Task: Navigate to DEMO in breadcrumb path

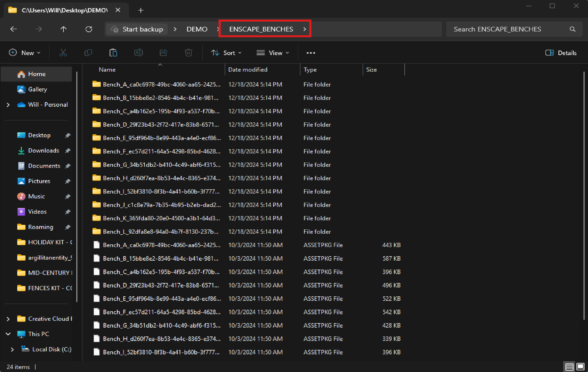Action: click(197, 29)
